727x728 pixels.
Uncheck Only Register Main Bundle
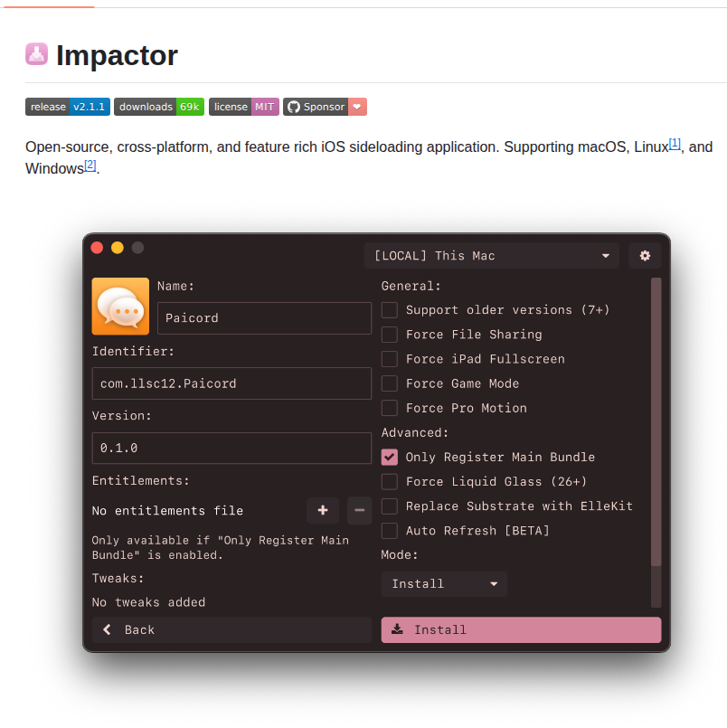click(x=389, y=457)
